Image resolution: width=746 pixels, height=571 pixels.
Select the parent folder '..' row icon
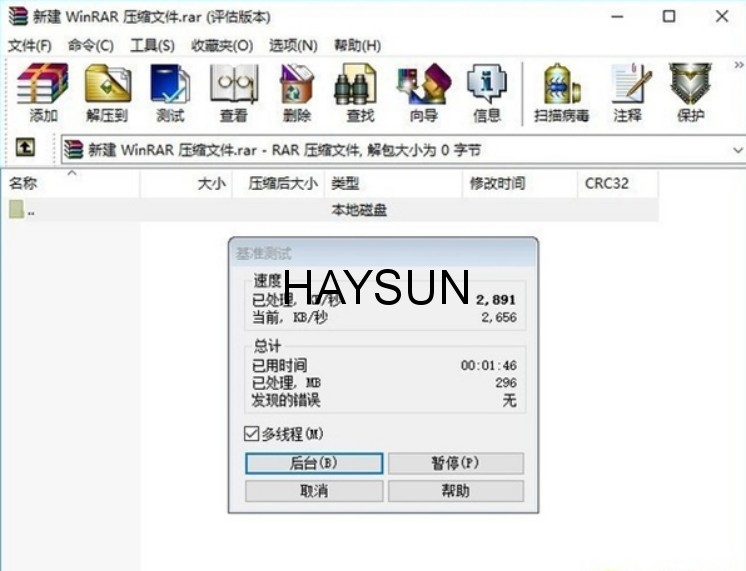17,209
